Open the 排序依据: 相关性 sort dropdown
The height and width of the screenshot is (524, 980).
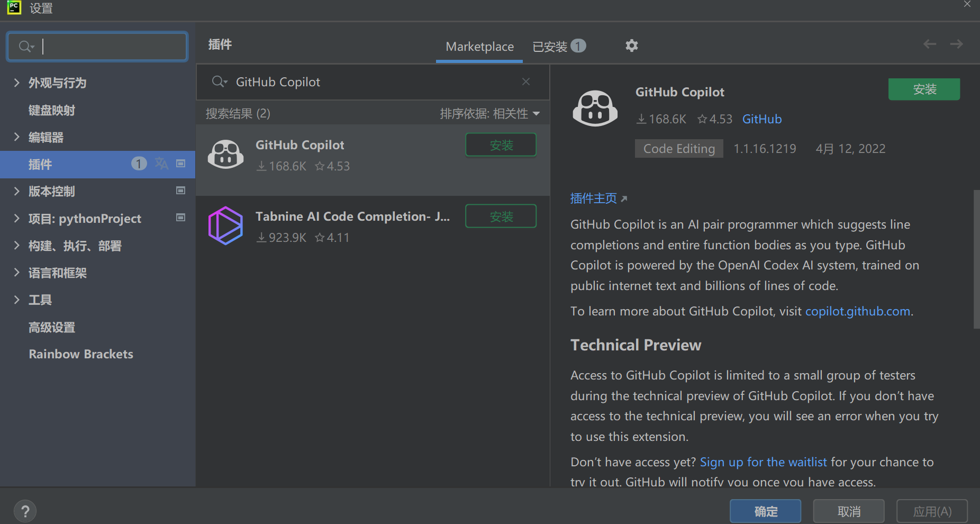pyautogui.click(x=490, y=114)
